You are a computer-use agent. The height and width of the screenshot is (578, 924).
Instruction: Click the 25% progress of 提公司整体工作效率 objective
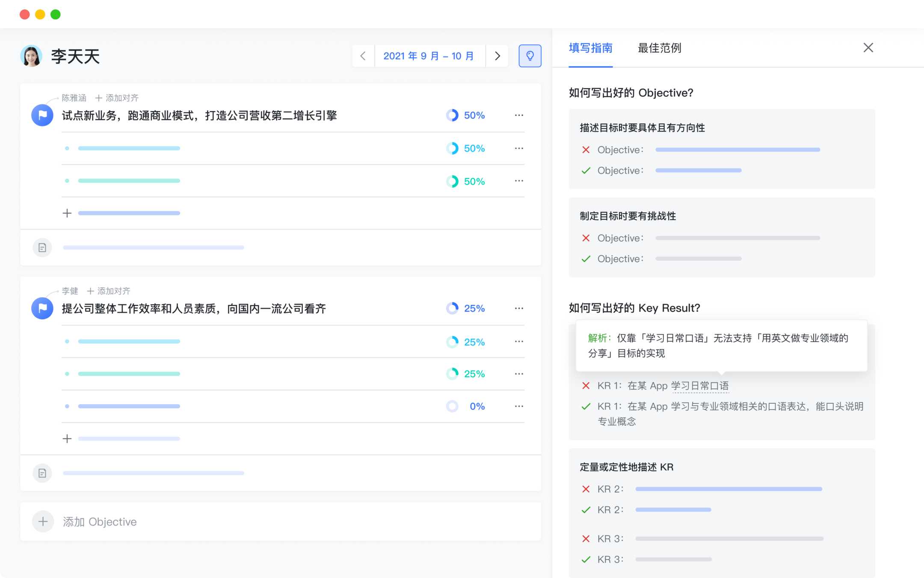click(465, 308)
